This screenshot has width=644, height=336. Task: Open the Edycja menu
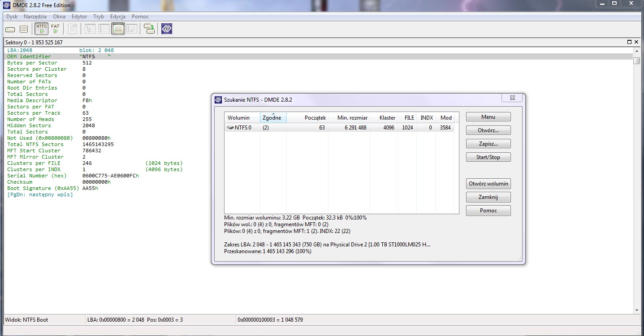tap(118, 17)
